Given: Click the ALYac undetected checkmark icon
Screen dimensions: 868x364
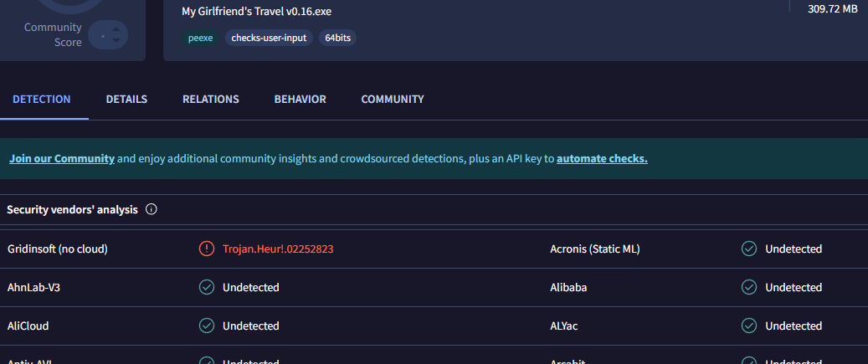Looking at the screenshot, I should (749, 326).
